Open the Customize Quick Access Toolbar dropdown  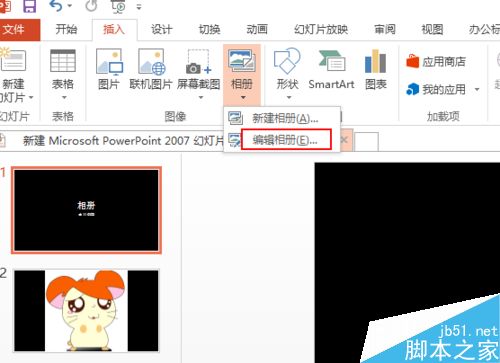[139, 7]
